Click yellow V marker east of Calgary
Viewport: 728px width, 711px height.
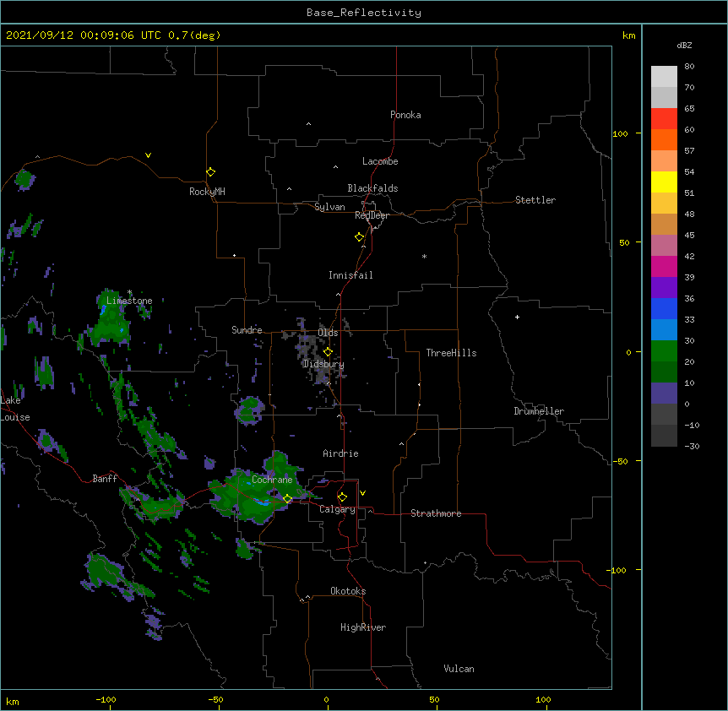point(362,493)
